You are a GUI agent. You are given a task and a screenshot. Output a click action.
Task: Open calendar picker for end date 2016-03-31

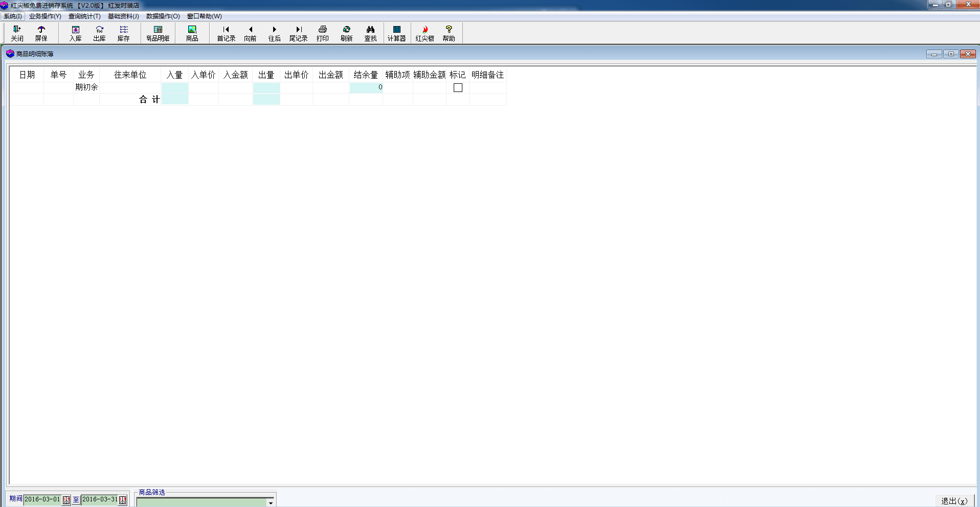(x=123, y=500)
